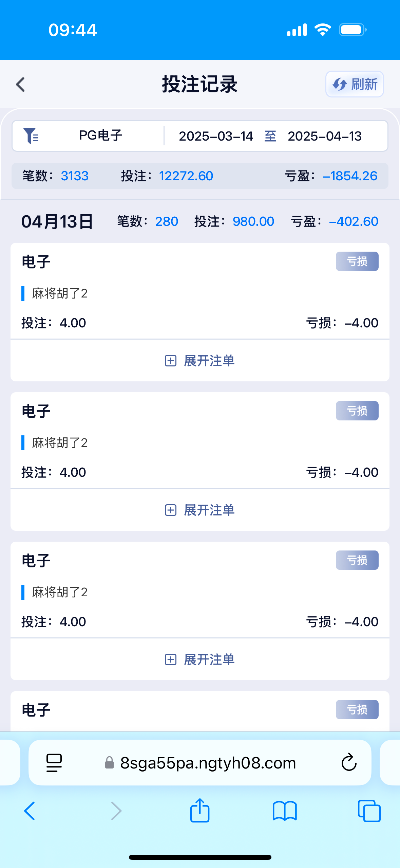Show all Safari tabs icon
400x868 pixels.
[369, 811]
